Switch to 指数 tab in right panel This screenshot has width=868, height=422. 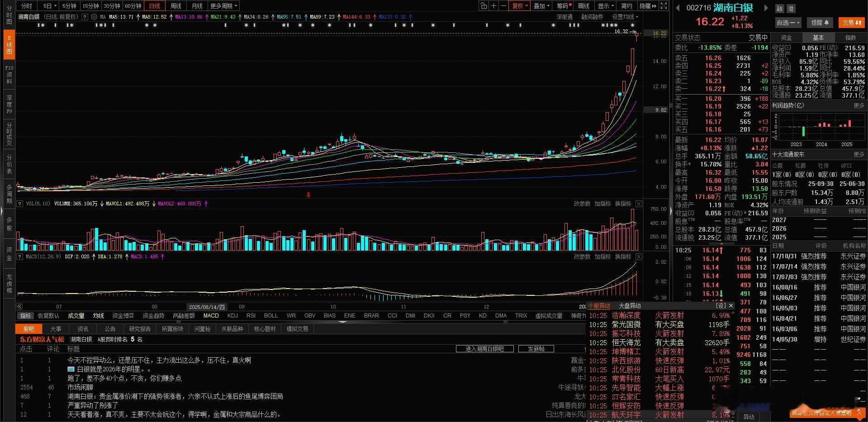pyautogui.click(x=850, y=38)
